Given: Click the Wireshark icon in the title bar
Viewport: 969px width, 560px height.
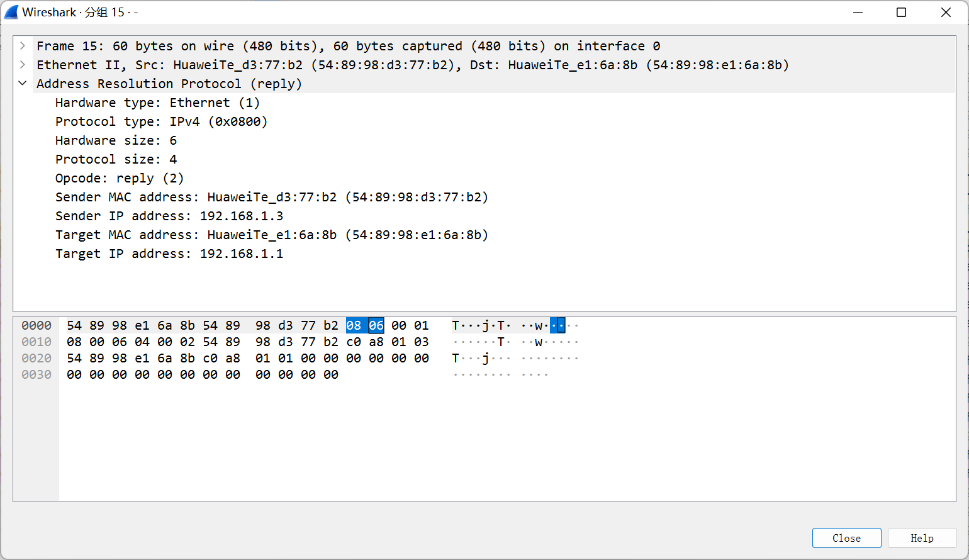Looking at the screenshot, I should coord(11,11).
